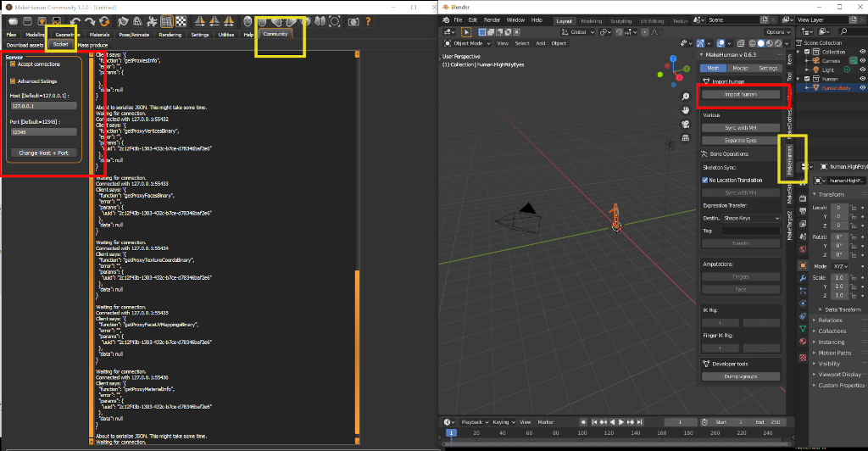Open Blender Render menu
The width and height of the screenshot is (868, 451).
[x=492, y=19]
